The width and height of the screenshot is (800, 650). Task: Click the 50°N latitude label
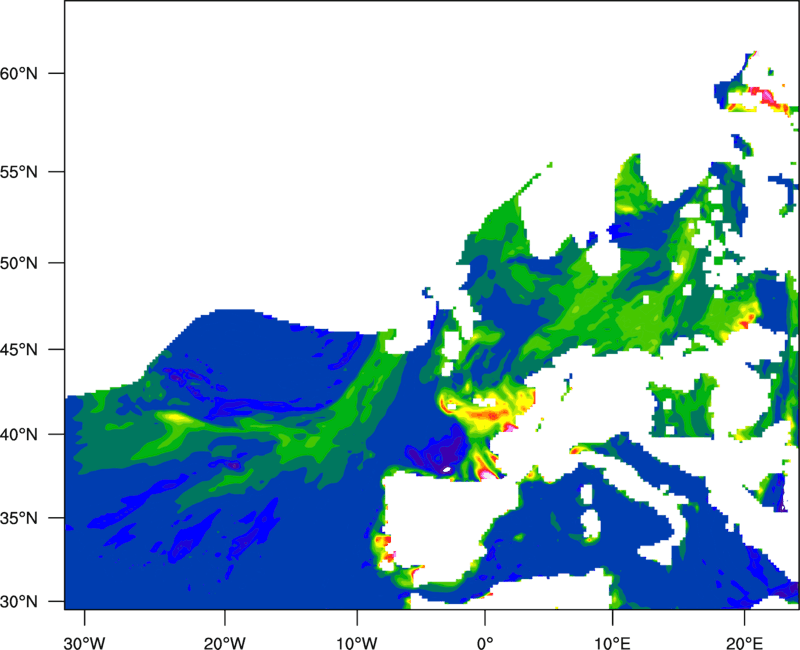point(18,263)
